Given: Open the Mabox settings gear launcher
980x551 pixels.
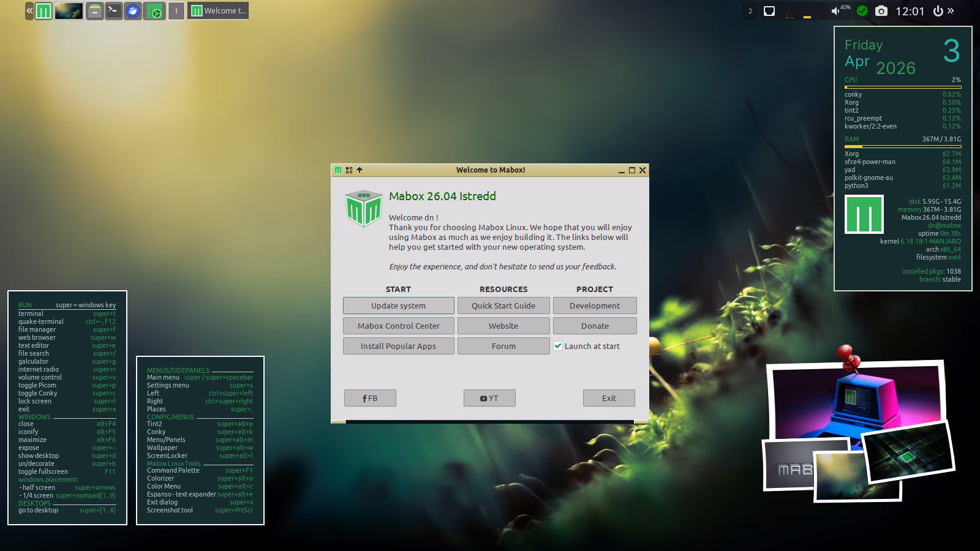Looking at the screenshot, I should point(155,11).
